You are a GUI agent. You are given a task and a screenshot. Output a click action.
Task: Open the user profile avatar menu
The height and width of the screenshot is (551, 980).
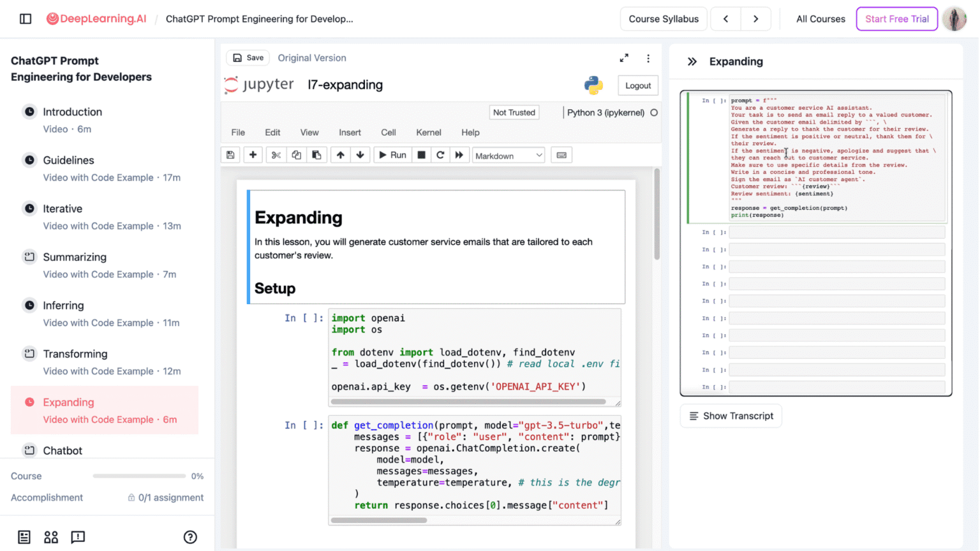[x=954, y=19]
